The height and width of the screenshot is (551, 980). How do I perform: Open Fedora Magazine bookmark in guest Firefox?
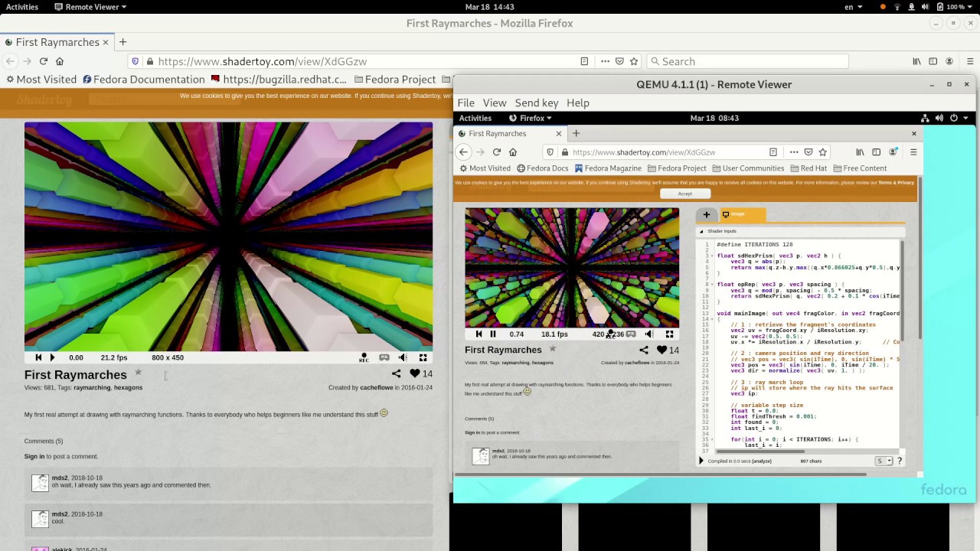[608, 168]
